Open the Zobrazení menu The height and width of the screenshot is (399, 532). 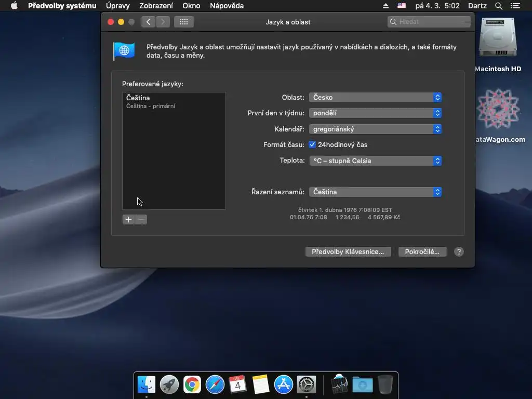tap(156, 6)
